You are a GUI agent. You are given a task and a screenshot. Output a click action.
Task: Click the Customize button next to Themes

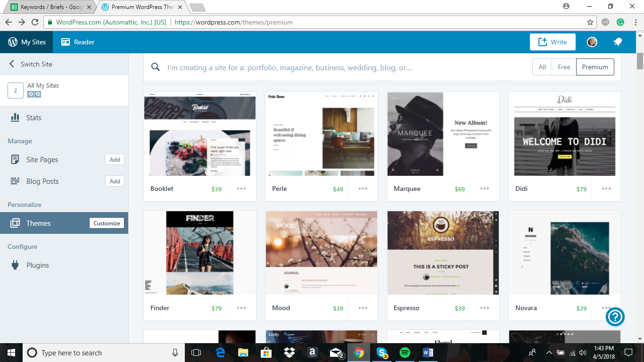pyautogui.click(x=107, y=223)
